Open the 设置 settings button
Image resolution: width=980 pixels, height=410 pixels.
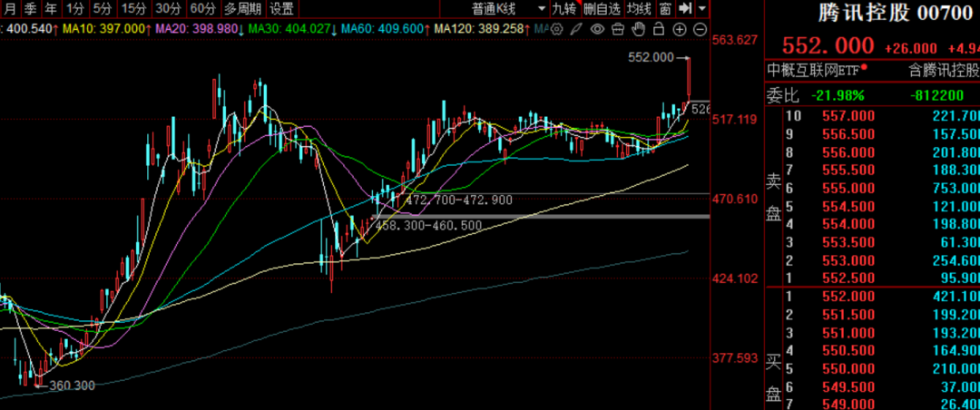[x=282, y=9]
